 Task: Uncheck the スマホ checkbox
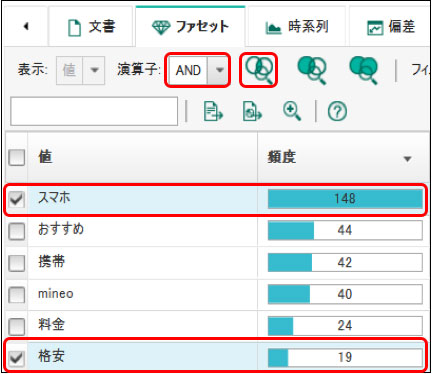pyautogui.click(x=17, y=199)
